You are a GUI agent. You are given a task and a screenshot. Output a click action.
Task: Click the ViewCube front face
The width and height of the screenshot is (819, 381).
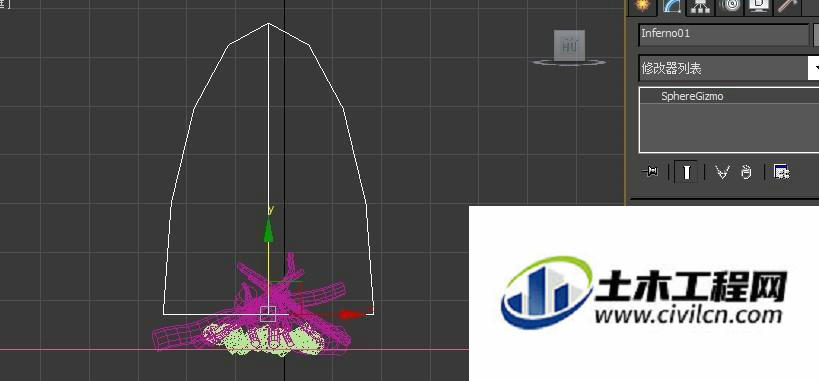point(569,45)
